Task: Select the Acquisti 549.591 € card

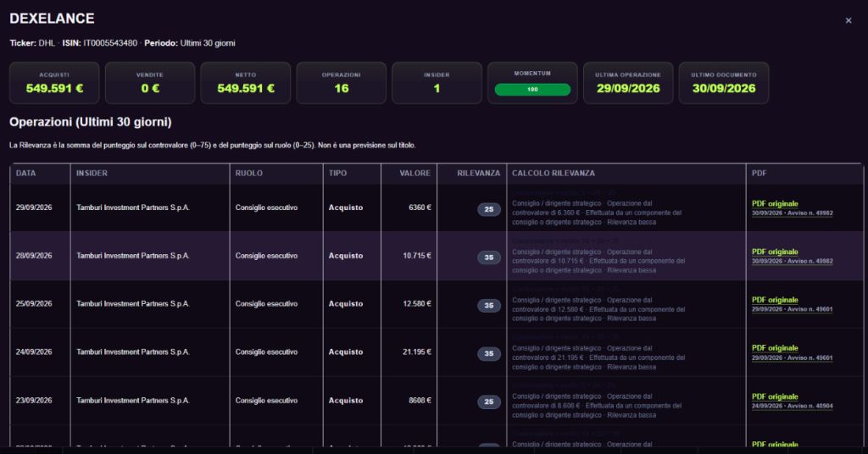Action: click(54, 83)
